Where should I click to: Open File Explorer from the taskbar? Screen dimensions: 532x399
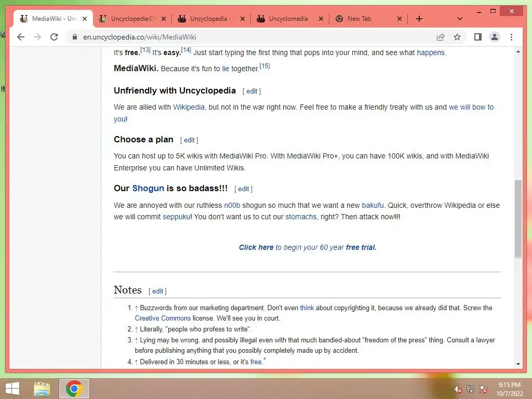42,389
